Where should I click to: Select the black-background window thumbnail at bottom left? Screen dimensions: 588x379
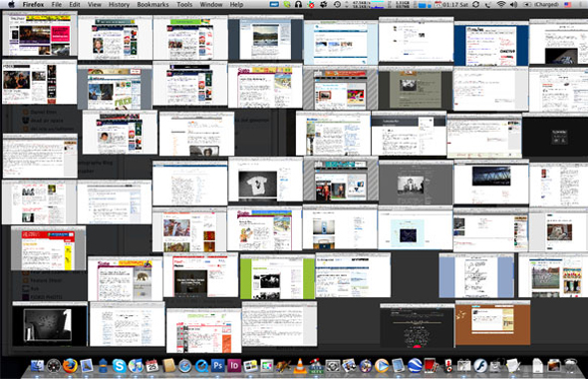click(x=50, y=324)
